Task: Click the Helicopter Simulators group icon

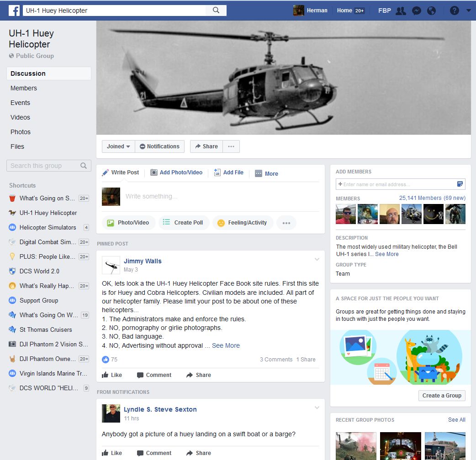Action: pos(12,227)
